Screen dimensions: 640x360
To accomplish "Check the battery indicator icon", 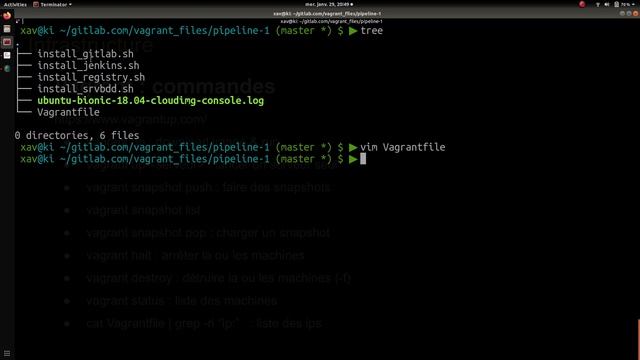I will [616, 4].
